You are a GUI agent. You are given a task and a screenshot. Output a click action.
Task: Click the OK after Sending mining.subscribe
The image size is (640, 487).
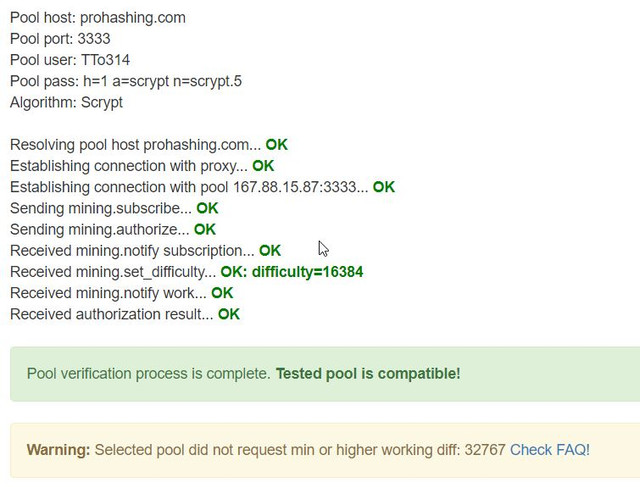[207, 208]
